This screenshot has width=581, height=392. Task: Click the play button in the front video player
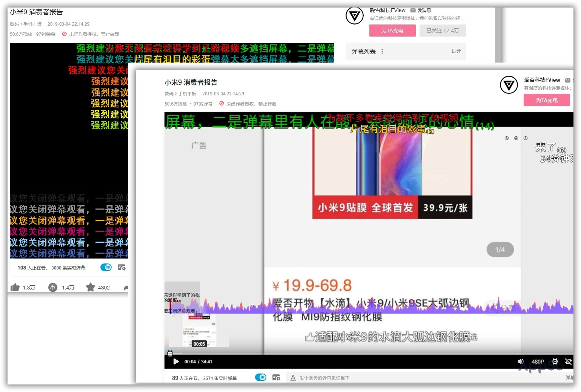pos(176,362)
